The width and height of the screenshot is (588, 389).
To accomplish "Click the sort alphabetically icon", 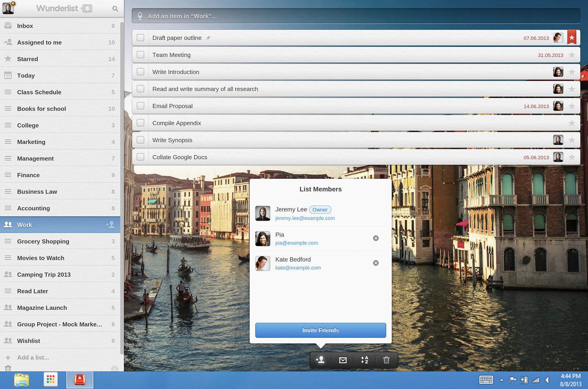I will (365, 360).
